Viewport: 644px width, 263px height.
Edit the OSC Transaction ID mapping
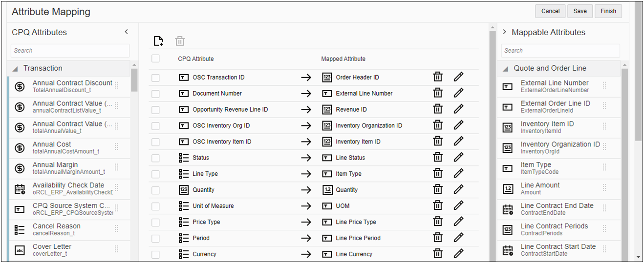(458, 77)
